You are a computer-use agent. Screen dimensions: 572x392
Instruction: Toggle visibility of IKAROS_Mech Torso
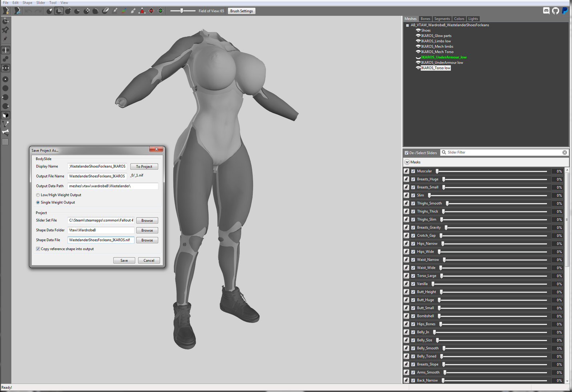click(418, 52)
